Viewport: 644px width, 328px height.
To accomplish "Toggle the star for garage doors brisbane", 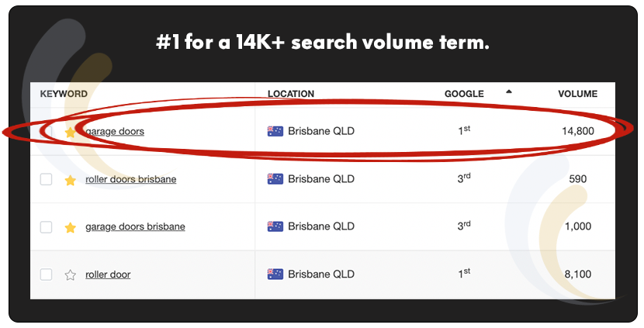I will pyautogui.click(x=70, y=227).
